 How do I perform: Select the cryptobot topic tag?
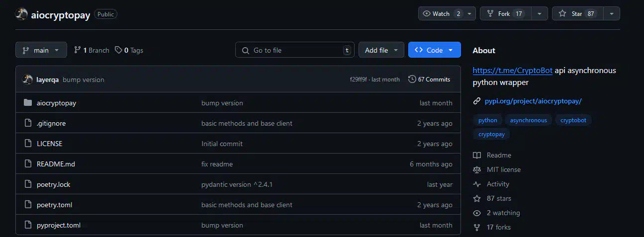(x=573, y=120)
